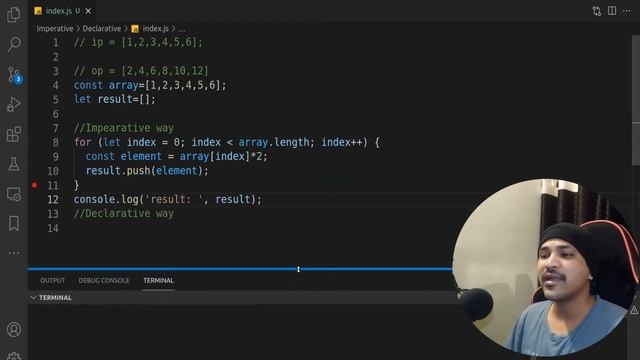Click 'index++' in the for loop header

(x=342, y=142)
